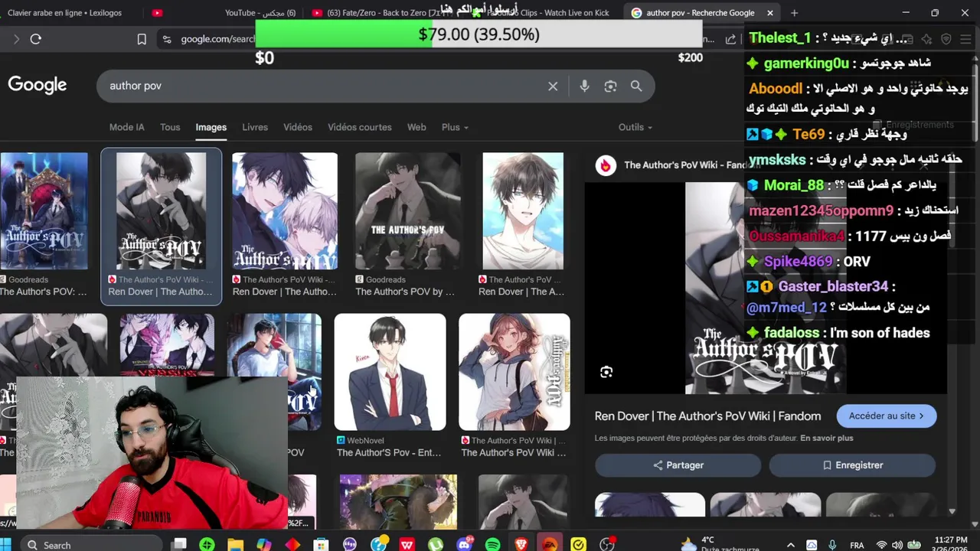Switch to Tous results tab
The width and height of the screenshot is (980, 551).
(x=170, y=127)
